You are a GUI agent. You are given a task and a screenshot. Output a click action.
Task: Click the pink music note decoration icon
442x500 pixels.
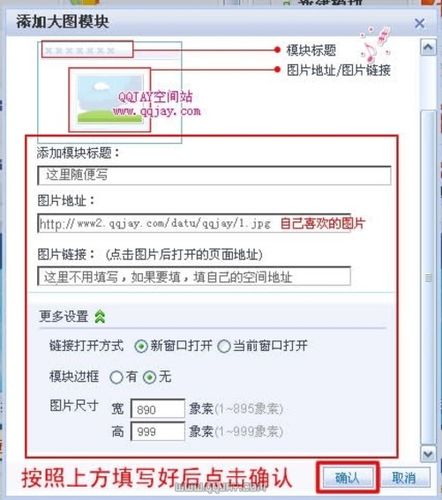click(x=375, y=44)
